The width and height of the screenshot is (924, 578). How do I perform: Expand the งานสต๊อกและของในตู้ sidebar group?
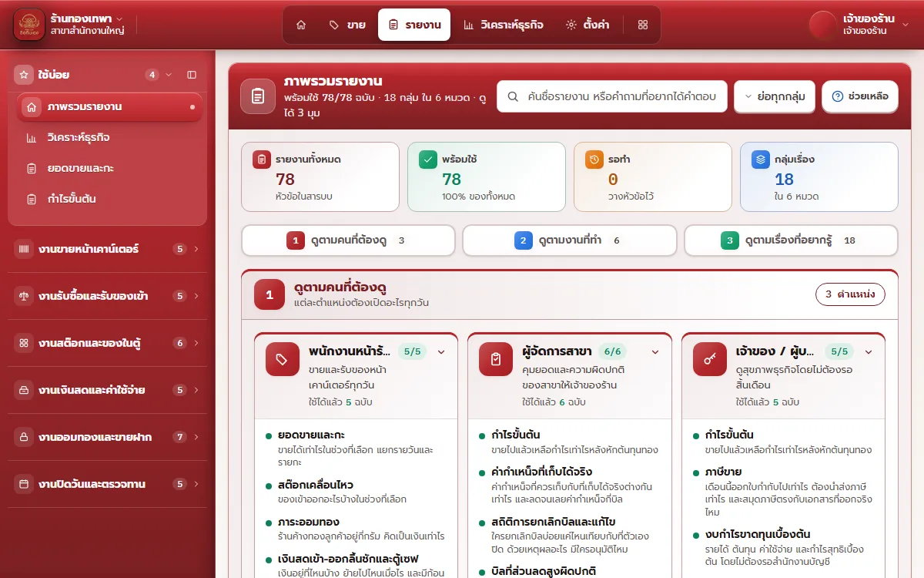[108, 343]
